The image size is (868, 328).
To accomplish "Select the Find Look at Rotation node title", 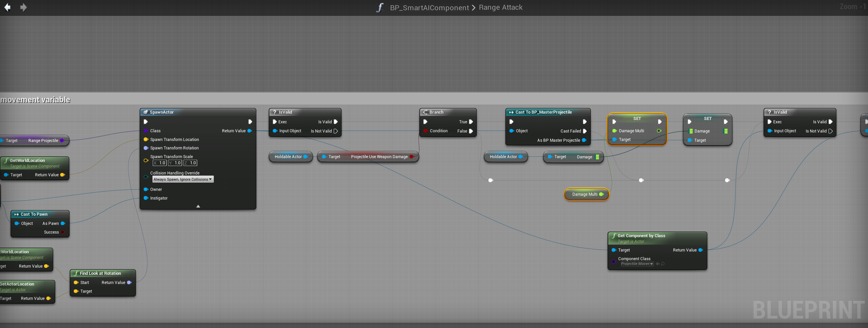I will tap(100, 273).
